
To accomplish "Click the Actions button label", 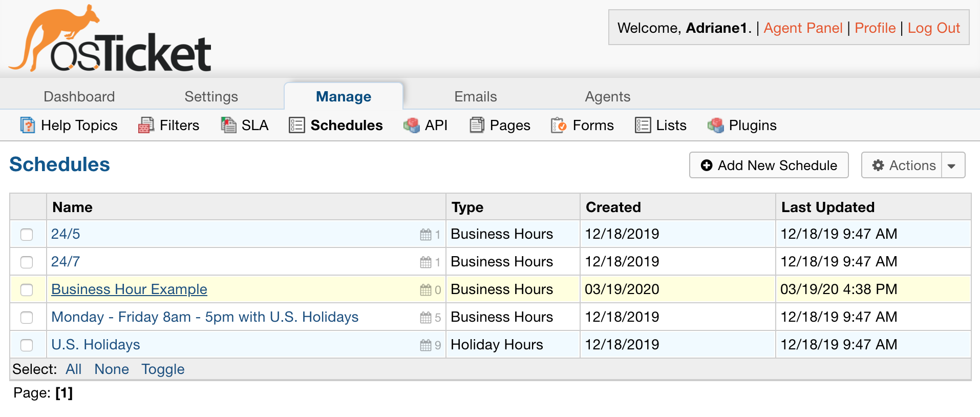I will 912,165.
